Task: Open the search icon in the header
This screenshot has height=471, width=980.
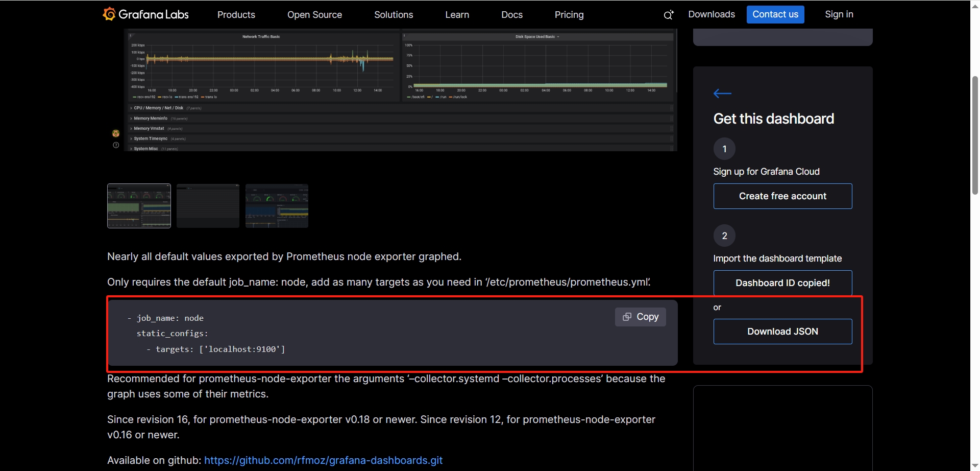Action: pos(668,15)
